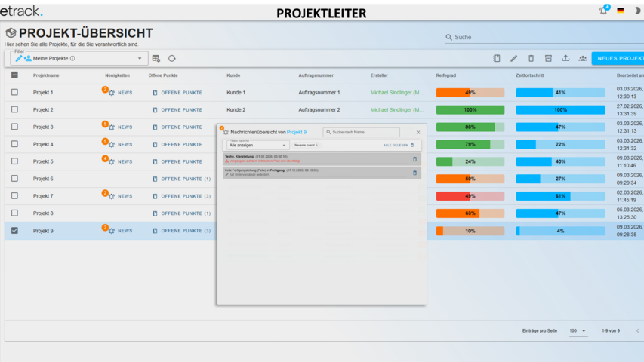Uncheck the Projekt 9 checkbox

pos(14,231)
